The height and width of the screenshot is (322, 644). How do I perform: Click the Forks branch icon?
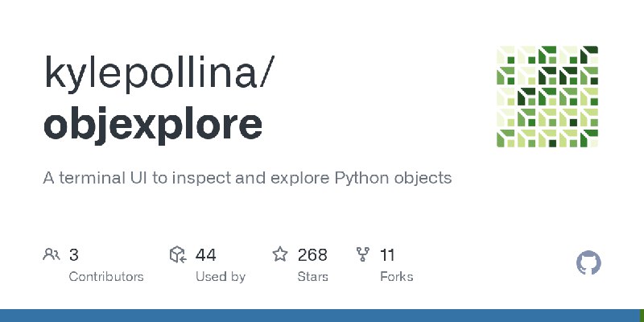[x=363, y=254]
